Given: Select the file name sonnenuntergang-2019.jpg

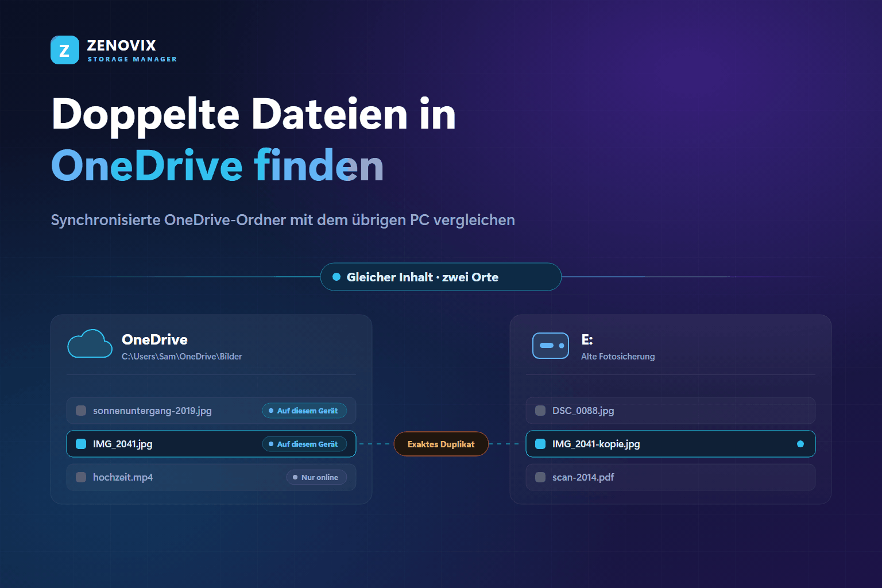Looking at the screenshot, I should click(152, 411).
